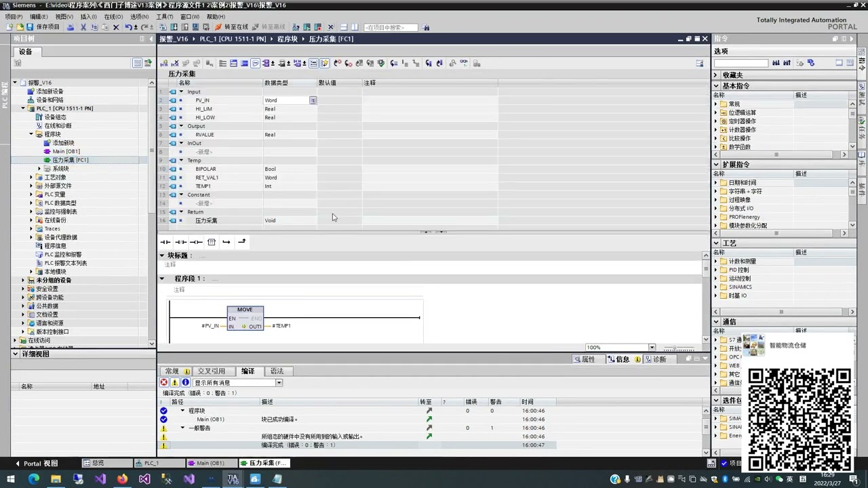Click the print icon in the main toolbar

coord(71,27)
